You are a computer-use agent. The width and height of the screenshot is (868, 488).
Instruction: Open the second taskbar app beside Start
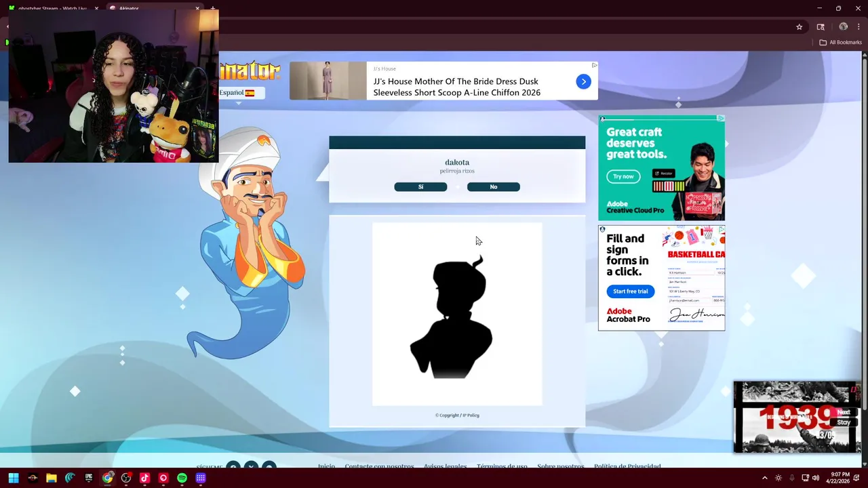tap(33, 478)
